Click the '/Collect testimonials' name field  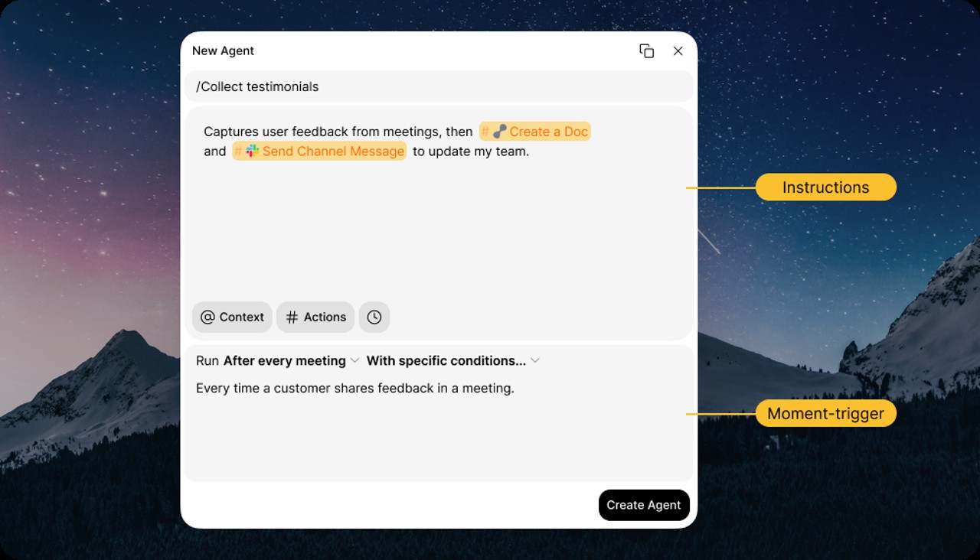click(439, 86)
